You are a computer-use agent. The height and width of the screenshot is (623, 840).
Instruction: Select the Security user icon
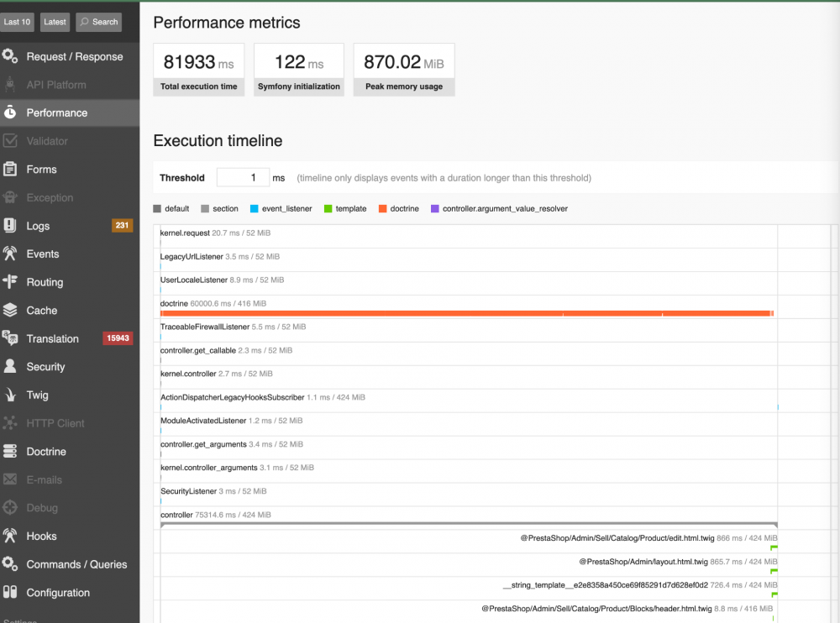pyautogui.click(x=10, y=367)
